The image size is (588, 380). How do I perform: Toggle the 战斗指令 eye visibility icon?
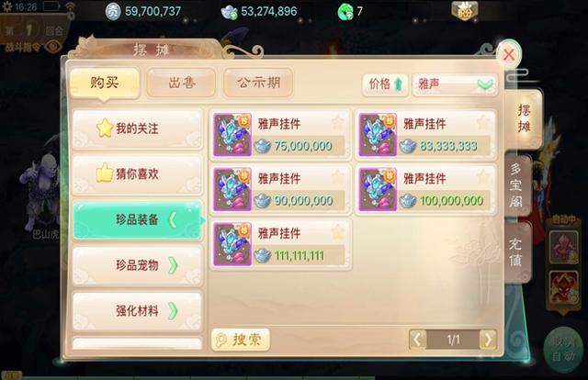(53, 47)
